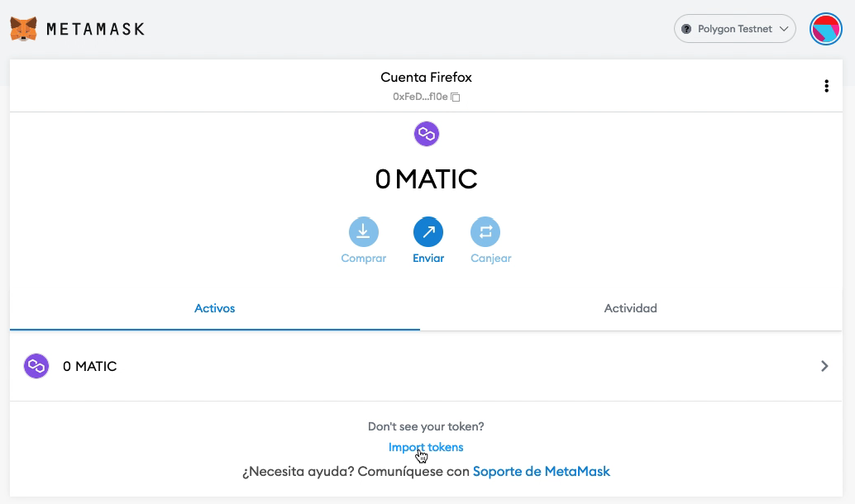855x504 pixels.
Task: Click the Canjear label
Action: click(x=490, y=259)
